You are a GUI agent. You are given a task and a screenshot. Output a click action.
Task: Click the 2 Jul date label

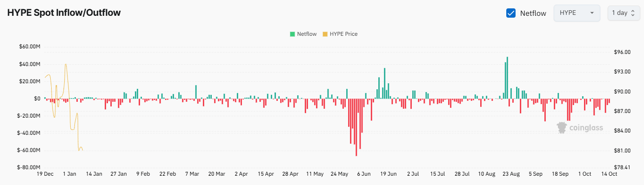(x=413, y=174)
